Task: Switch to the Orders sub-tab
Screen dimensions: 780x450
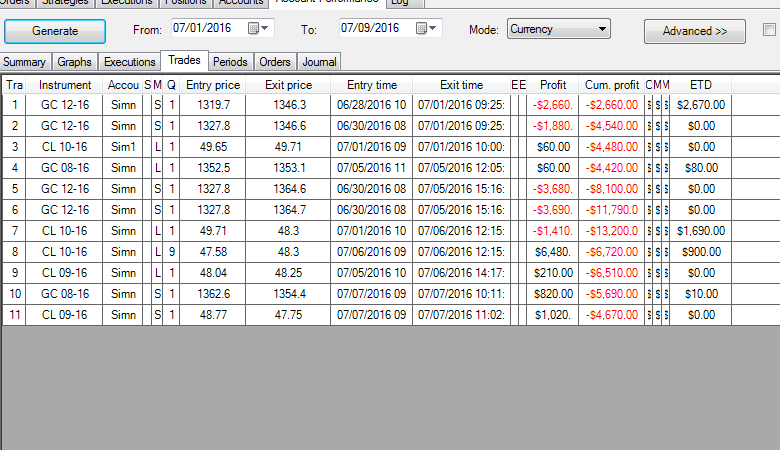Action: coord(275,62)
